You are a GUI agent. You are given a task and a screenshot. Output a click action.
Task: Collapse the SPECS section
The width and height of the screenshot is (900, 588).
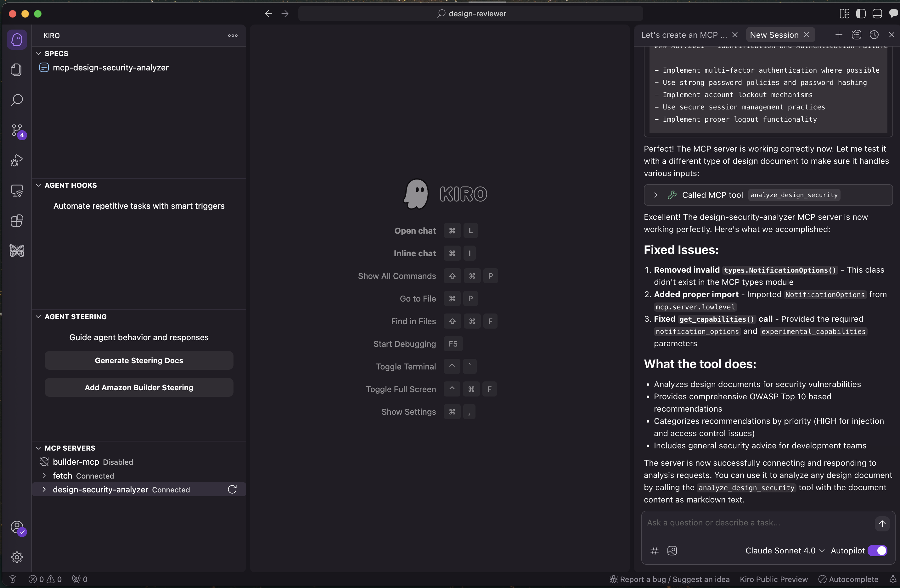click(x=39, y=53)
